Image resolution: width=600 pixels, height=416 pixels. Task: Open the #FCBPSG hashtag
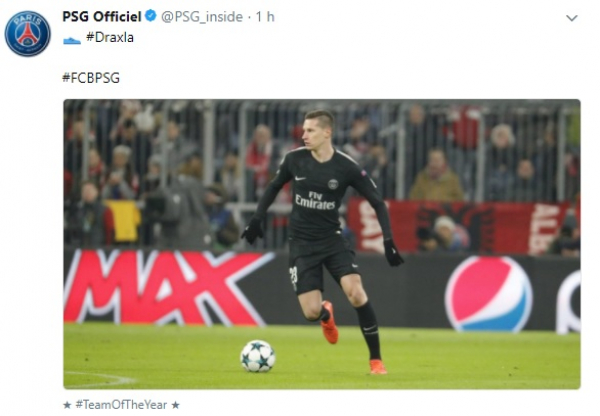click(91, 78)
